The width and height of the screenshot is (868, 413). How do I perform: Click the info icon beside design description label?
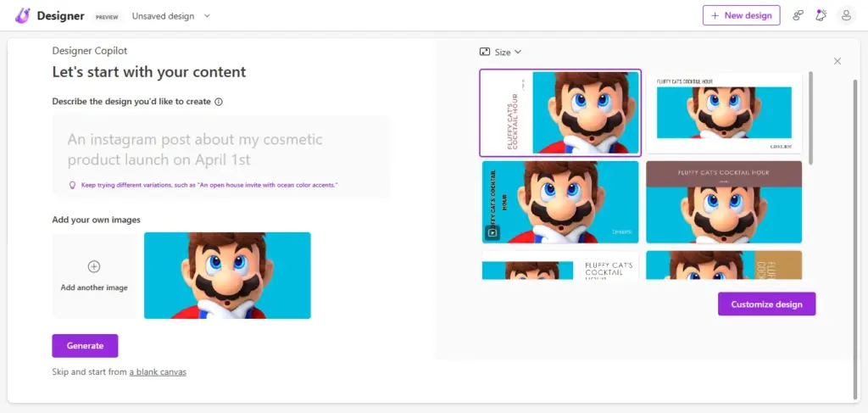click(219, 102)
